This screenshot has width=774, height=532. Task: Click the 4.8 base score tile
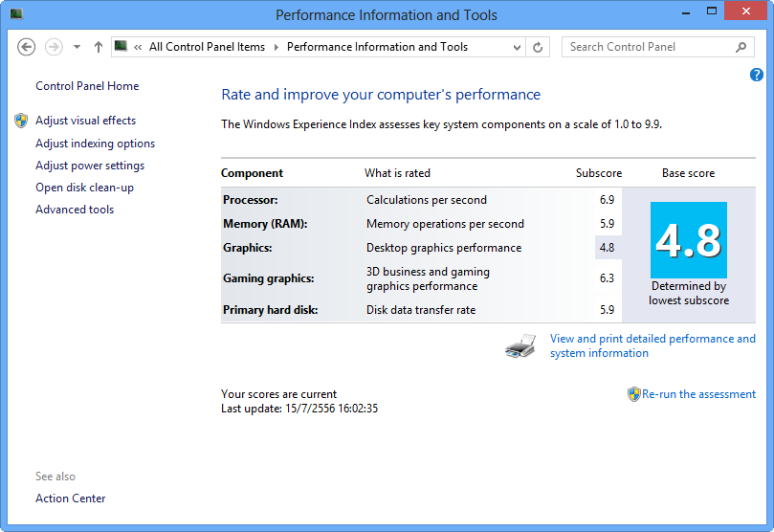[x=689, y=240]
